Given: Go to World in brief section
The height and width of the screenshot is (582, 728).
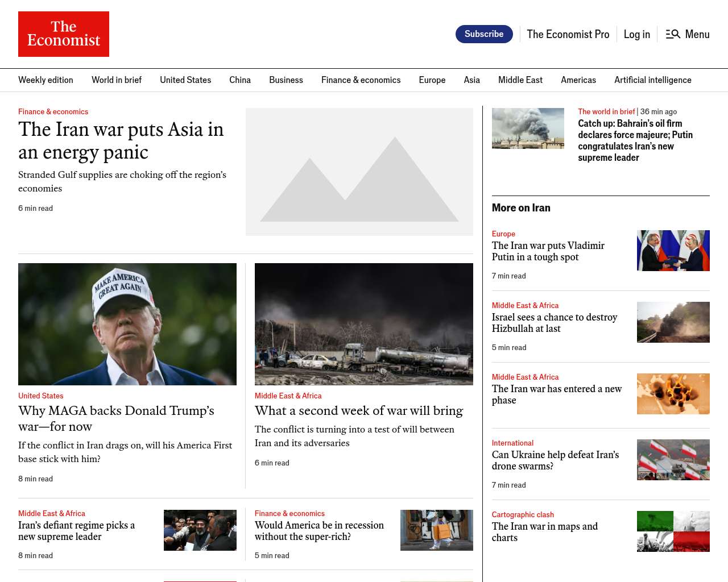Looking at the screenshot, I should tap(117, 80).
